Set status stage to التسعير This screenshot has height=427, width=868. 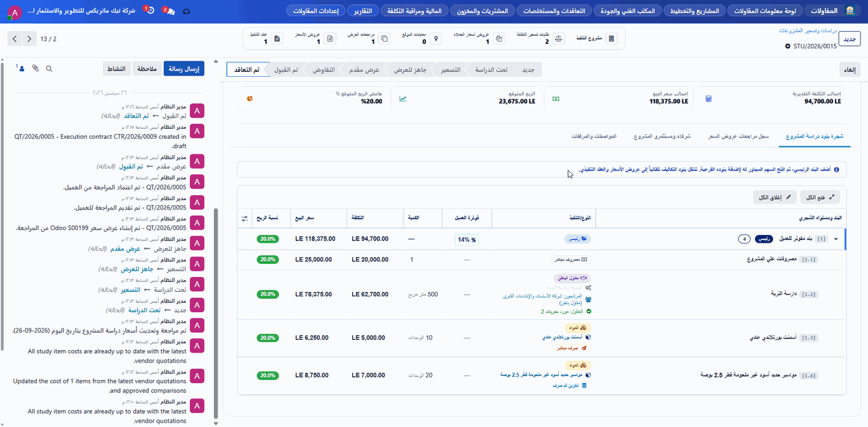pyautogui.click(x=450, y=70)
